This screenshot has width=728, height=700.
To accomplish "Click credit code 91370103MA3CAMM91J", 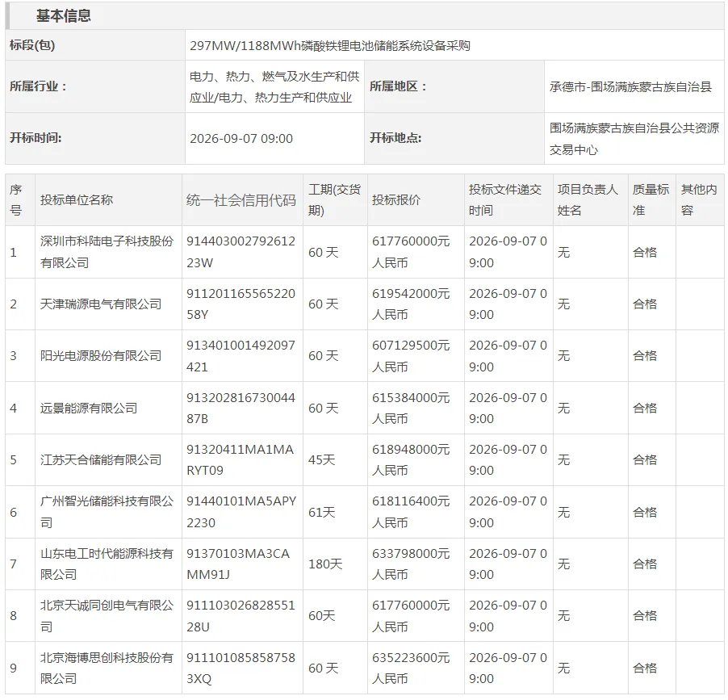I will click(238, 564).
